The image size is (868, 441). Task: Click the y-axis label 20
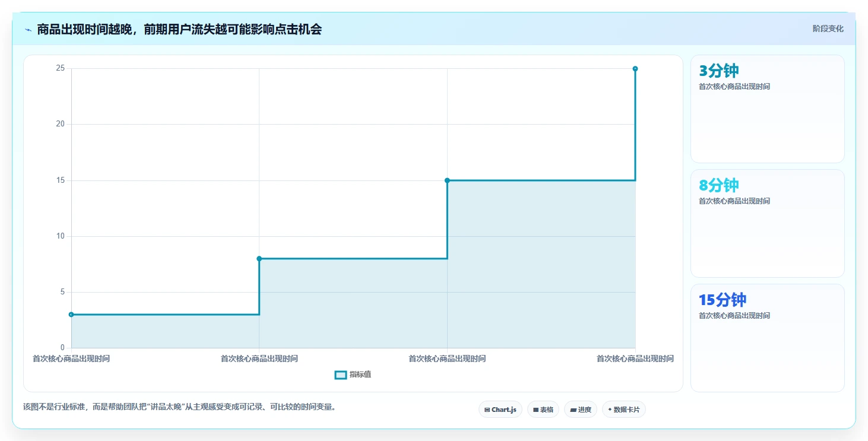pyautogui.click(x=60, y=124)
